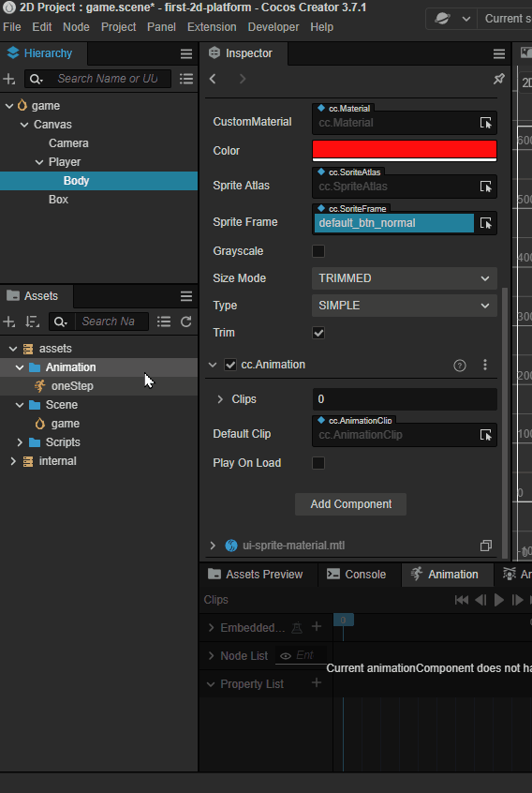Click timeline frame 0 marker
Viewport: 532px width, 793px height.
click(343, 620)
